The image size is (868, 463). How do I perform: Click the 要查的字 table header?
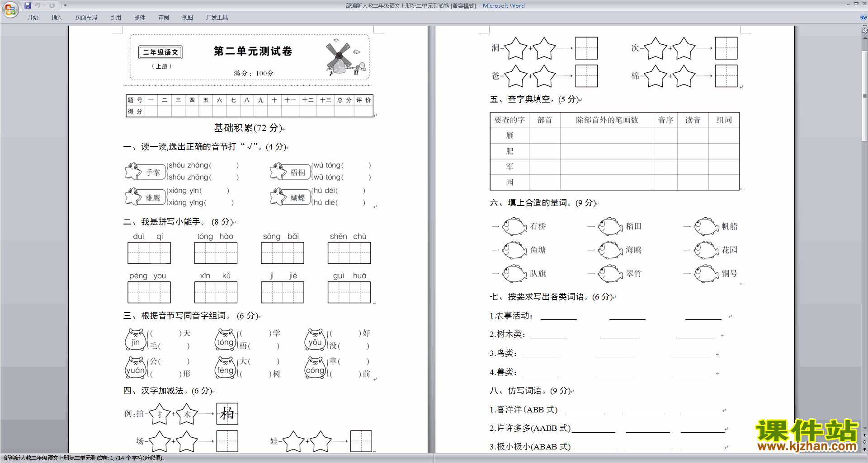coord(509,120)
